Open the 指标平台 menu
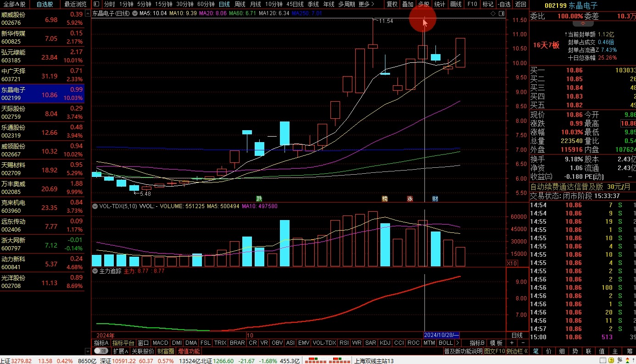636x364 pixels. click(123, 343)
